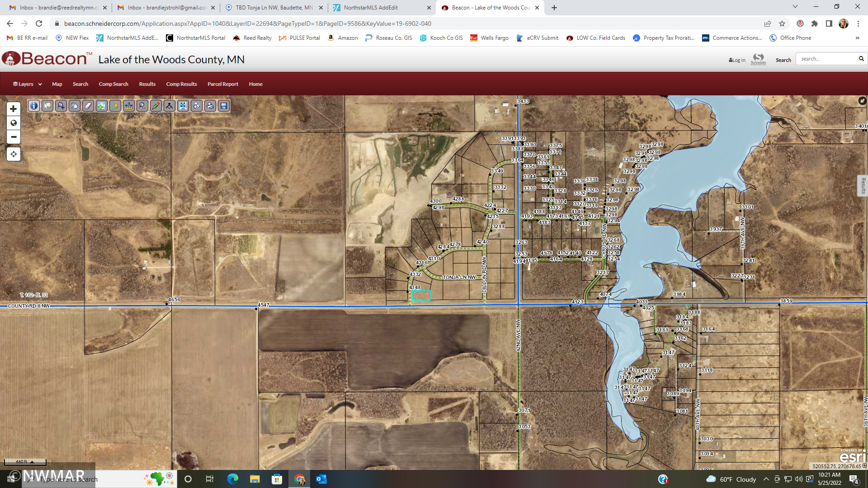Click the full extent globe button

pos(14,123)
